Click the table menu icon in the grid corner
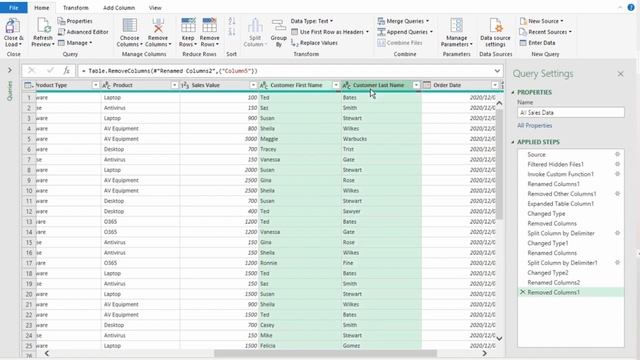Viewport: 640px width, 360px height. [x=29, y=85]
